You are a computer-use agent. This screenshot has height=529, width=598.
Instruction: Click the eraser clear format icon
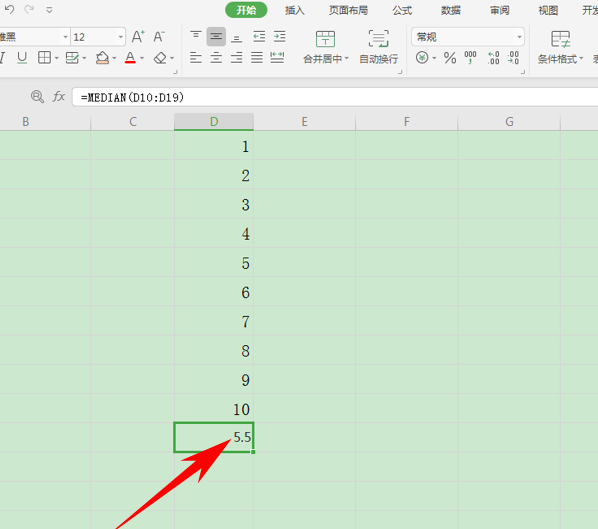(x=160, y=58)
